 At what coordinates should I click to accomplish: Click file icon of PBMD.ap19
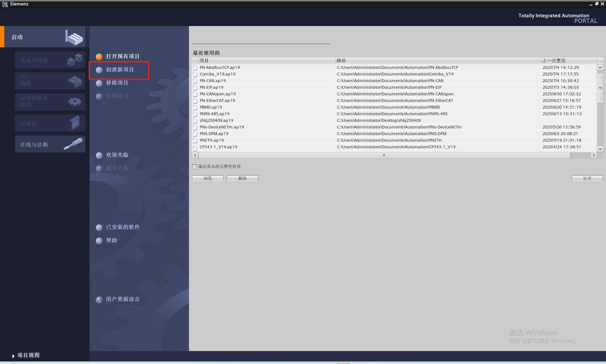click(195, 108)
